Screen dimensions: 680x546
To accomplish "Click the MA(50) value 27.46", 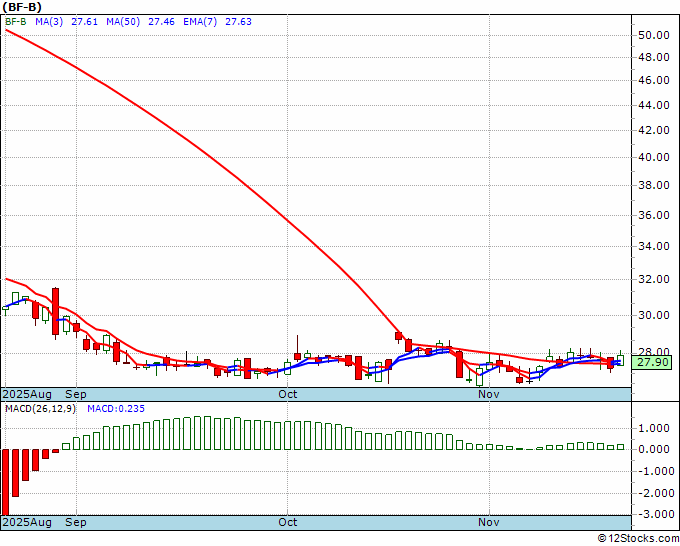I will click(161, 22).
